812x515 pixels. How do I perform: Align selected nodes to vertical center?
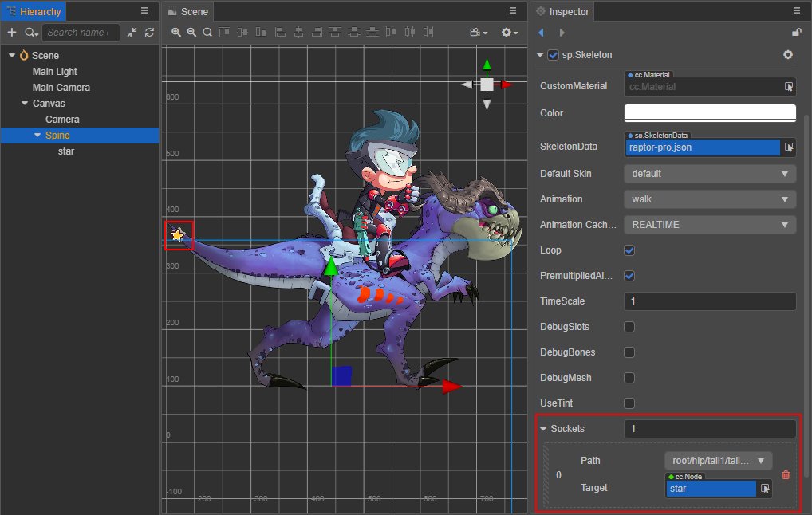242,32
